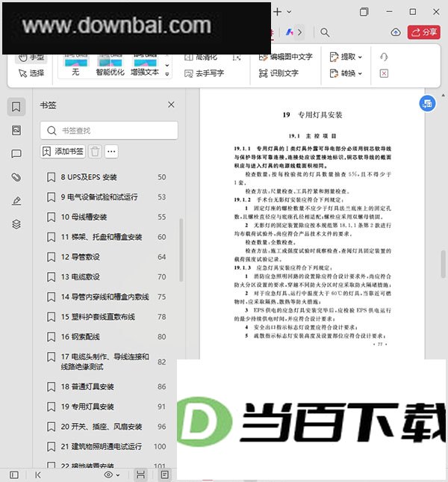
Task: Open the comments panel icon in sidebar
Action: [16, 154]
